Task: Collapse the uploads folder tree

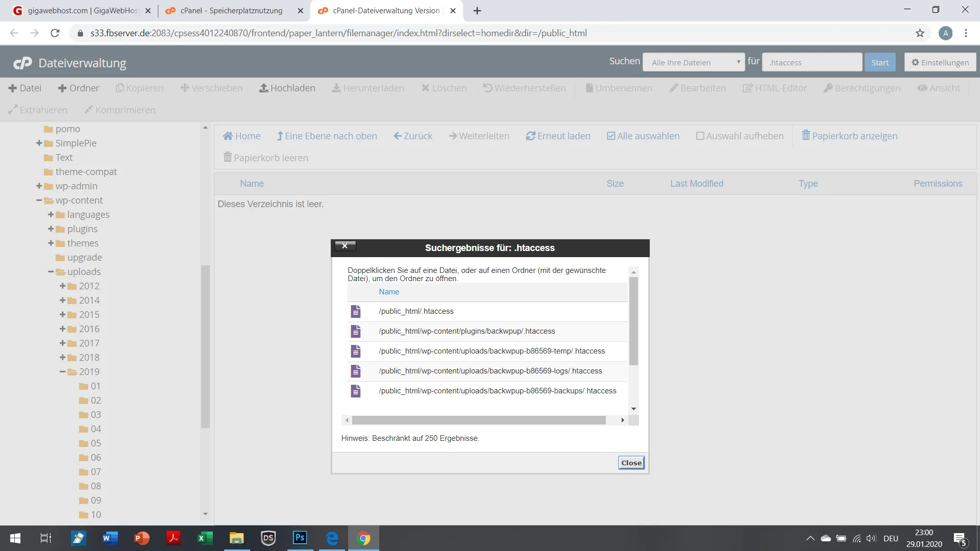Action: point(51,271)
